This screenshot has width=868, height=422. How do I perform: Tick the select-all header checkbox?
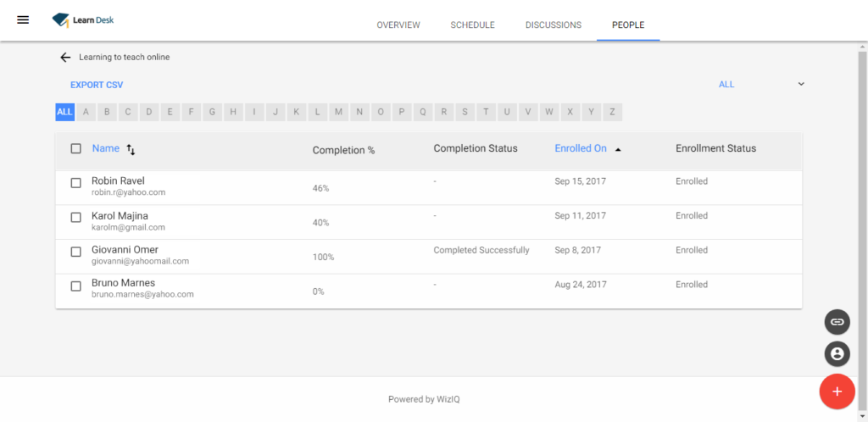[x=76, y=148]
